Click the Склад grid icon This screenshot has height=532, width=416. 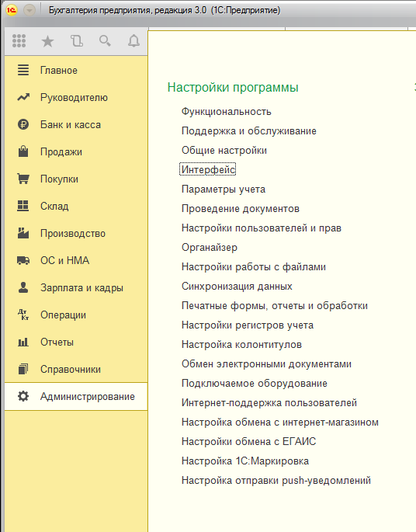click(x=23, y=206)
